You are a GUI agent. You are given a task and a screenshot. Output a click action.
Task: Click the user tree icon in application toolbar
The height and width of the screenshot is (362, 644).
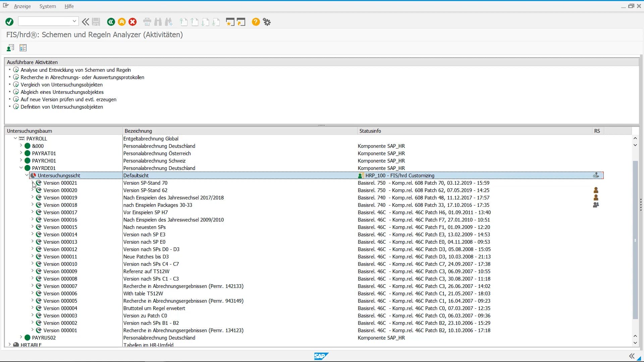click(x=10, y=48)
